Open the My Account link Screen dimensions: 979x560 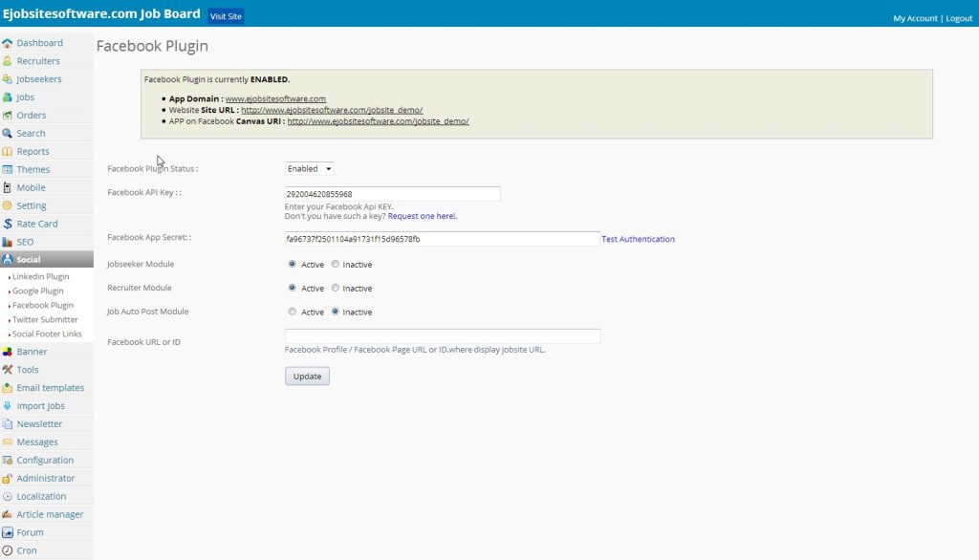[915, 18]
